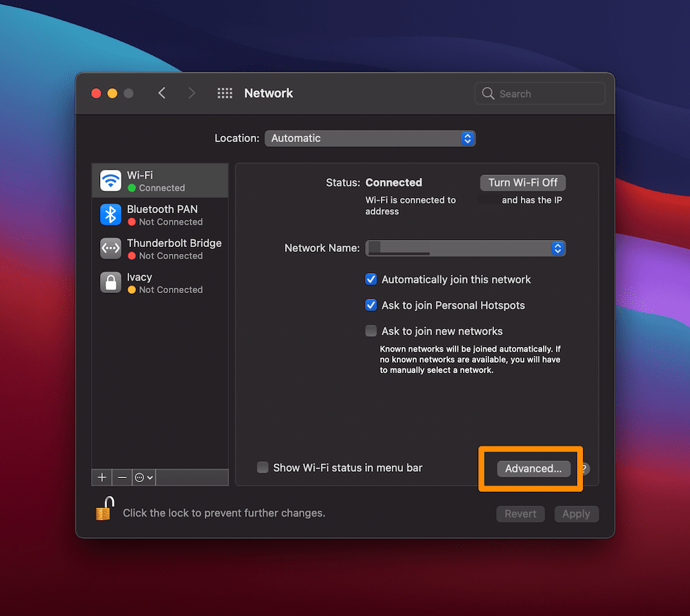Select the Ivacy VPN lock icon
This screenshot has width=690, height=616.
[x=110, y=282]
